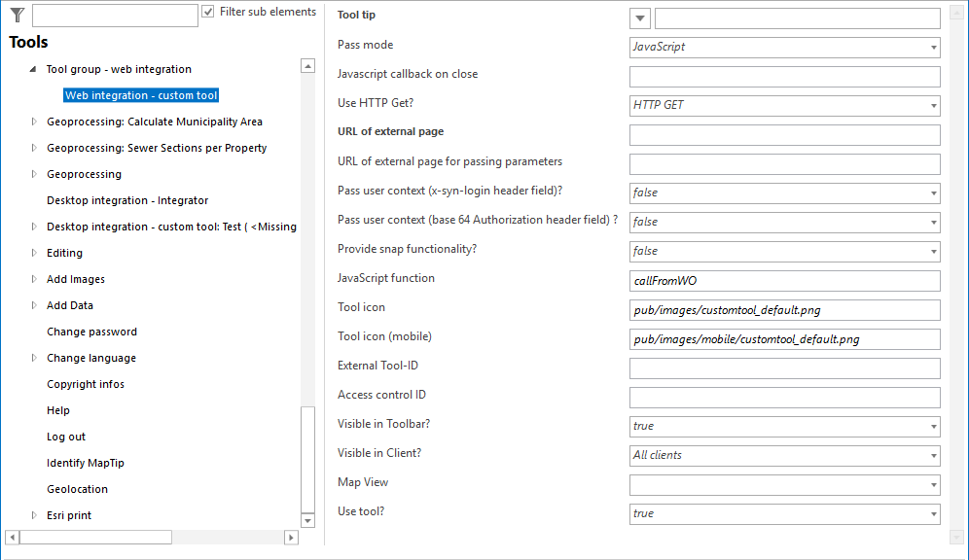Click the right arrow of the horizontal scrollbar
The width and height of the screenshot is (969, 560).
291,537
